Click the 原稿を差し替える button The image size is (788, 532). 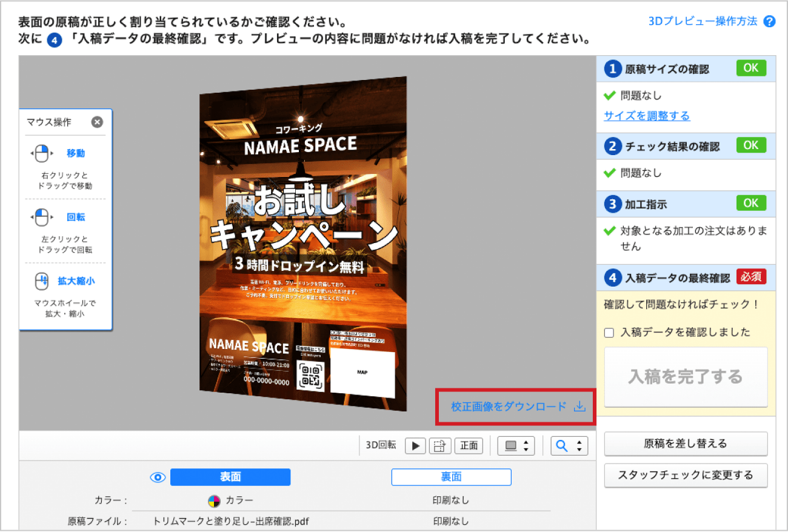(686, 444)
